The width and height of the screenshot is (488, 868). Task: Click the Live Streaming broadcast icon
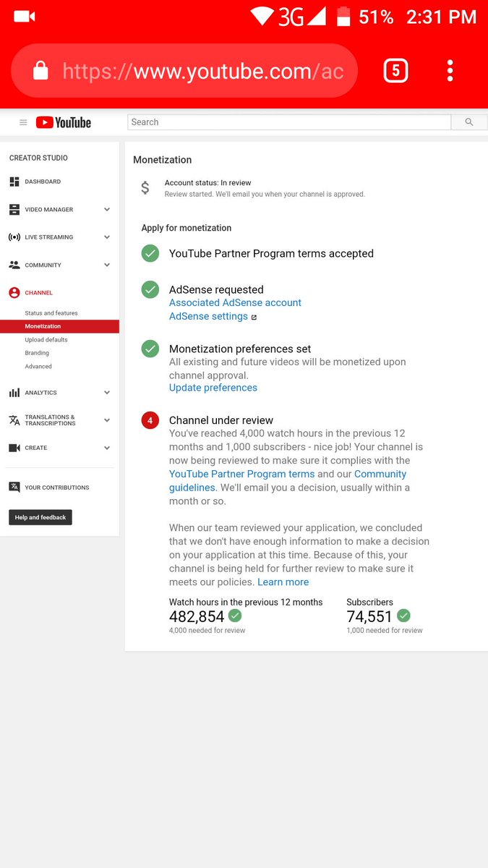[x=14, y=237]
